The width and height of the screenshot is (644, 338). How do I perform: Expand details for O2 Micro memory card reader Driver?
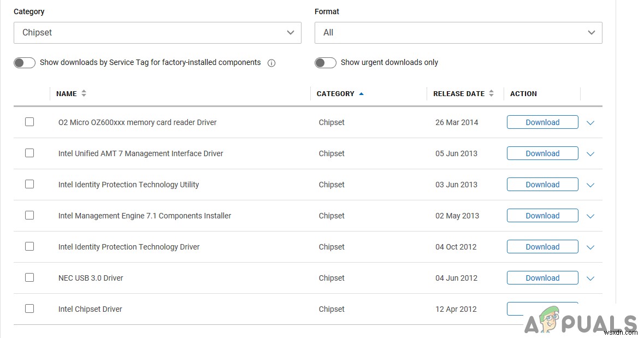coord(590,123)
